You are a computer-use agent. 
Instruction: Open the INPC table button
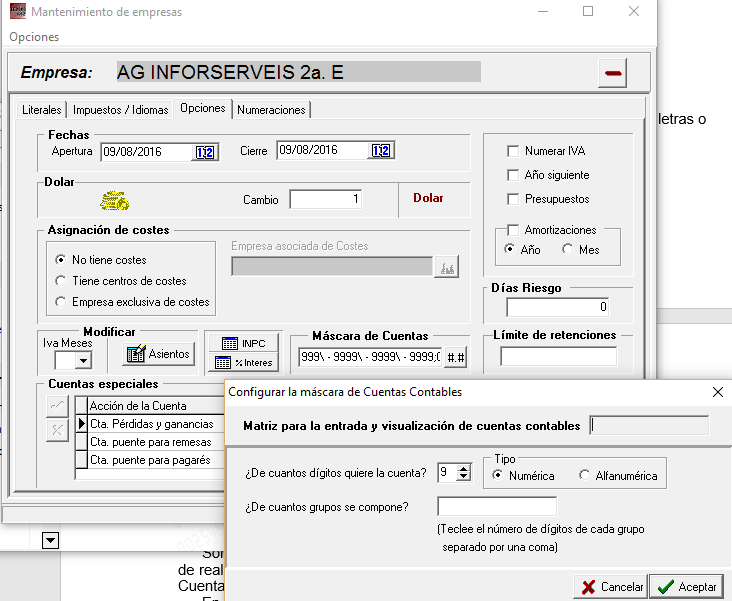point(243,343)
